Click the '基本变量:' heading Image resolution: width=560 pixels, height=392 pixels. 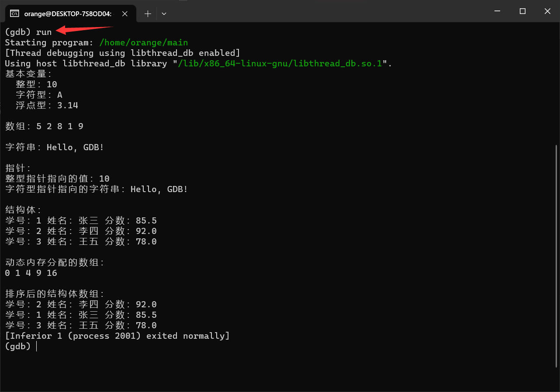coord(28,74)
